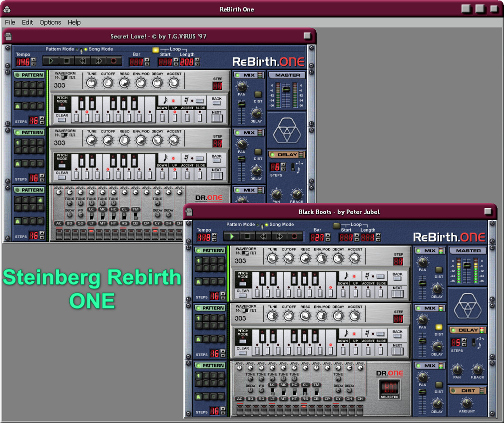Screen dimensions: 504x423
Task: Click Stop in the Black Boots transport
Action: coord(247,236)
